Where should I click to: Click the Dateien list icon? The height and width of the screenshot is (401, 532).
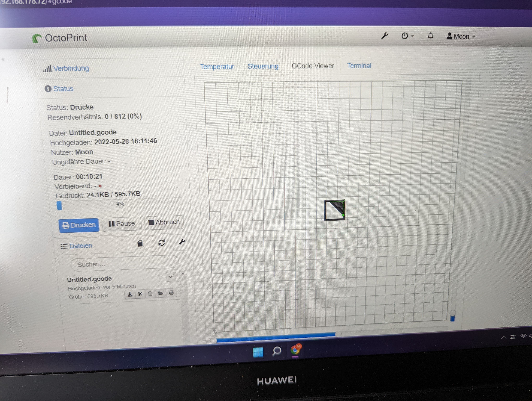[x=64, y=246]
